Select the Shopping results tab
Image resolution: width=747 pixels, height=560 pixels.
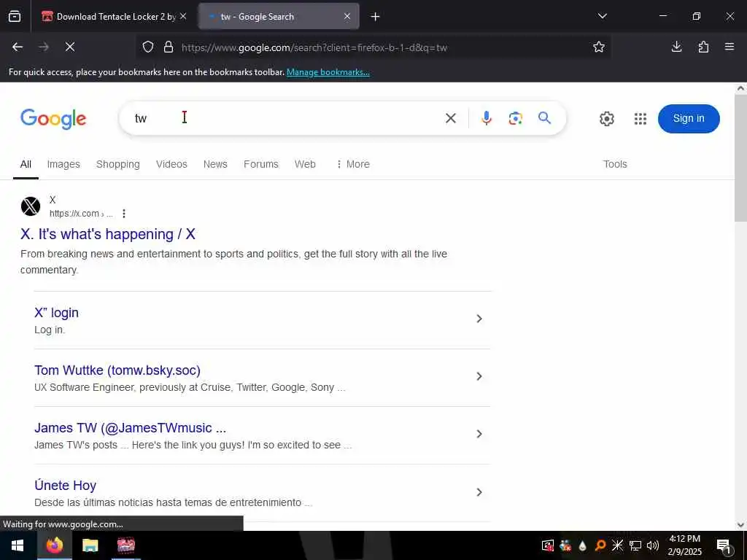(x=117, y=164)
